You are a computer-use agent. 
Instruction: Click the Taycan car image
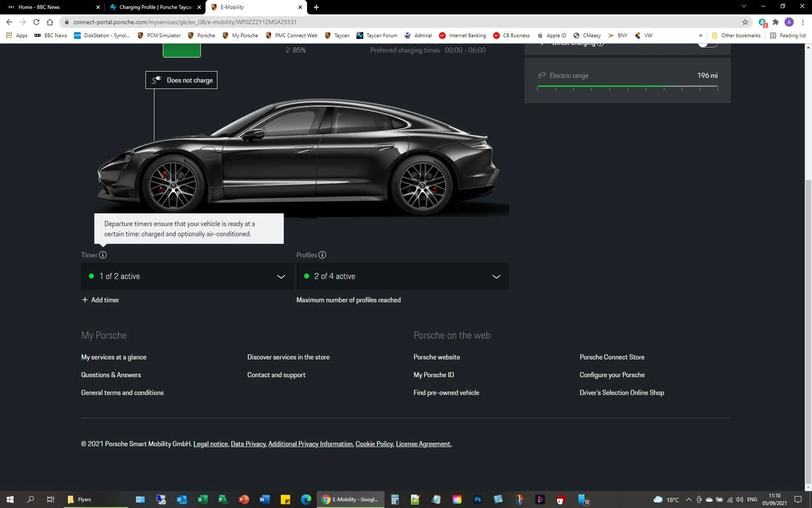pos(299,158)
